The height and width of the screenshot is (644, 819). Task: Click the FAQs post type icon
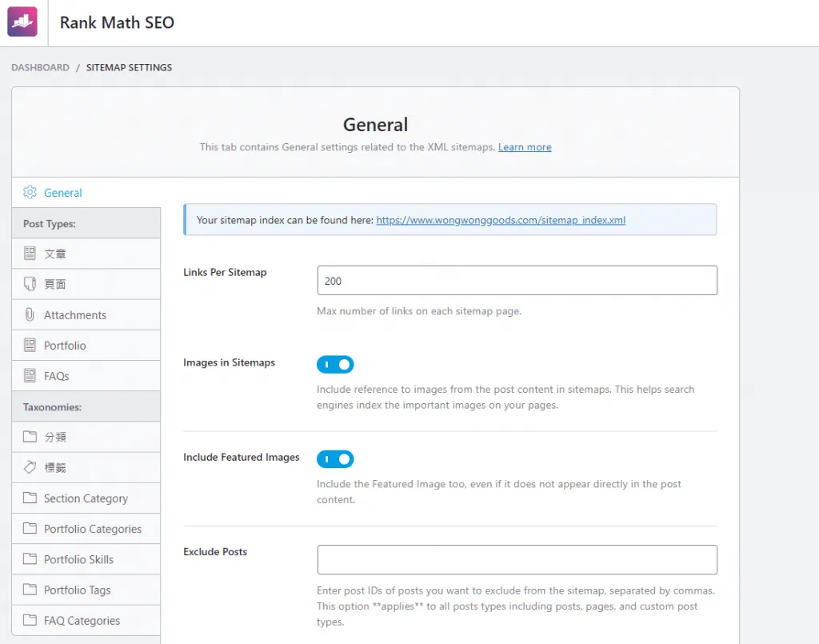30,376
